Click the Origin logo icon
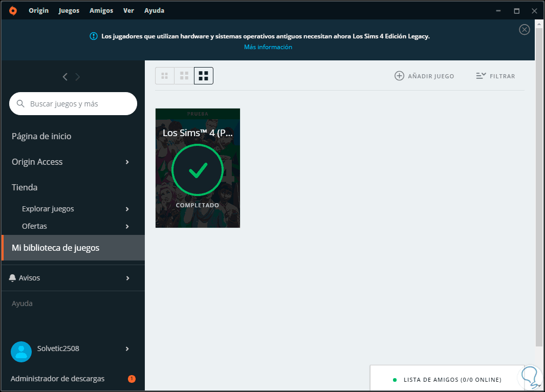545x392 pixels. 13,11
